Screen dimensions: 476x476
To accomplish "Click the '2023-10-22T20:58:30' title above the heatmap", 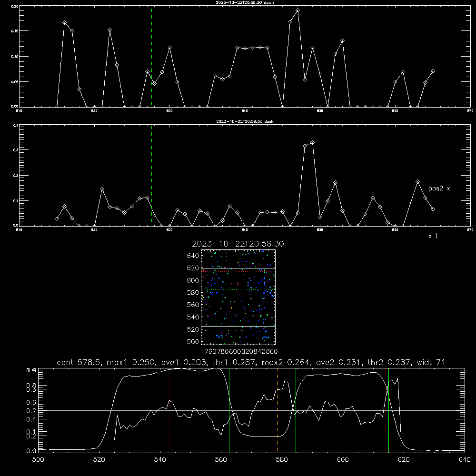I will [238, 244].
